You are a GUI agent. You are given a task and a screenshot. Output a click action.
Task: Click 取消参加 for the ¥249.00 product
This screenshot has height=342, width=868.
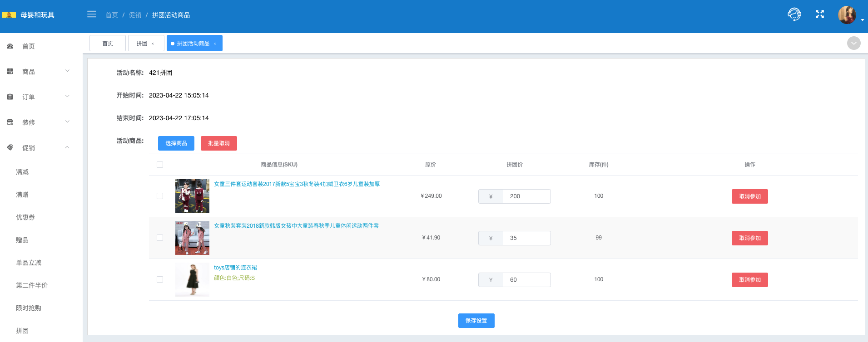[750, 196]
